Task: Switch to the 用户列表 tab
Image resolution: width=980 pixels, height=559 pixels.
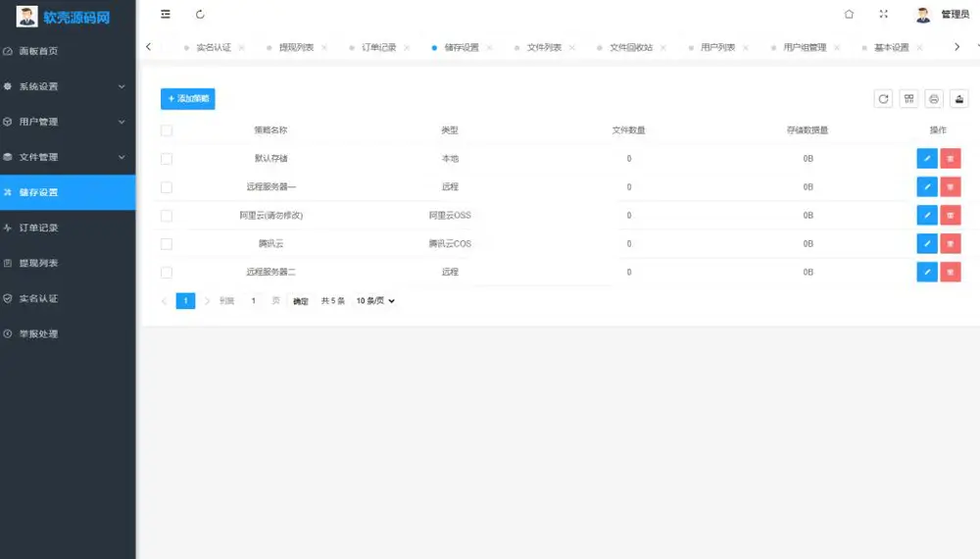Action: (x=717, y=47)
